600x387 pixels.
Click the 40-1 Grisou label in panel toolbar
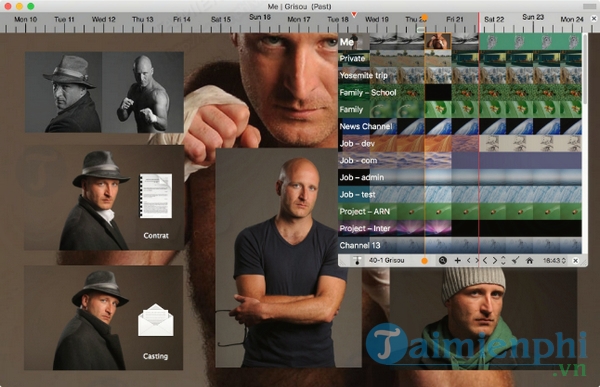[386, 260]
